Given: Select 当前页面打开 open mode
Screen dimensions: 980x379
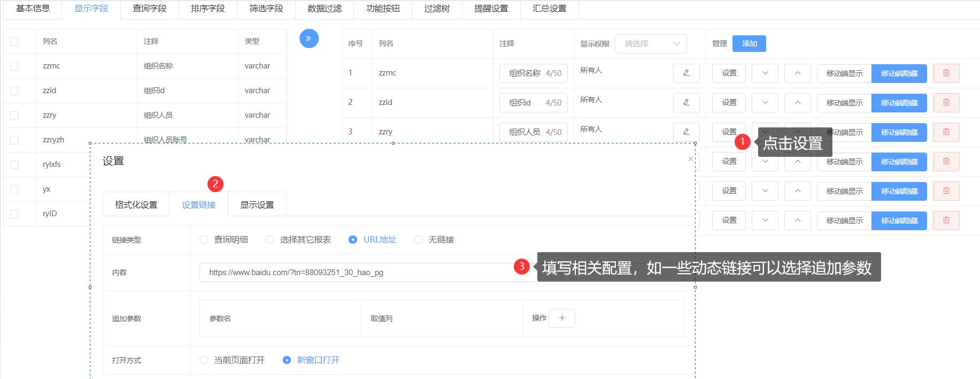Looking at the screenshot, I should (204, 360).
